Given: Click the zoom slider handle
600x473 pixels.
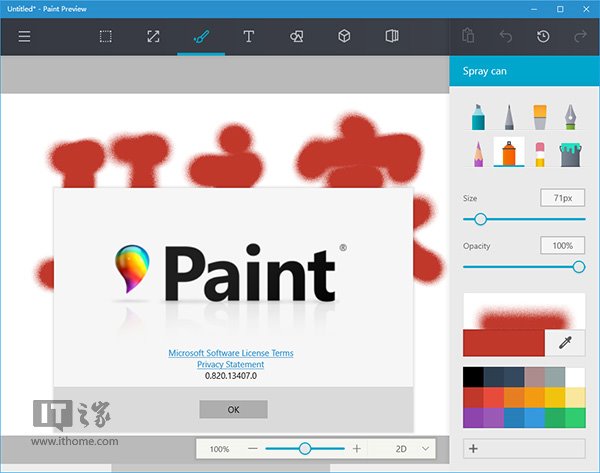Looking at the screenshot, I should 305,449.
